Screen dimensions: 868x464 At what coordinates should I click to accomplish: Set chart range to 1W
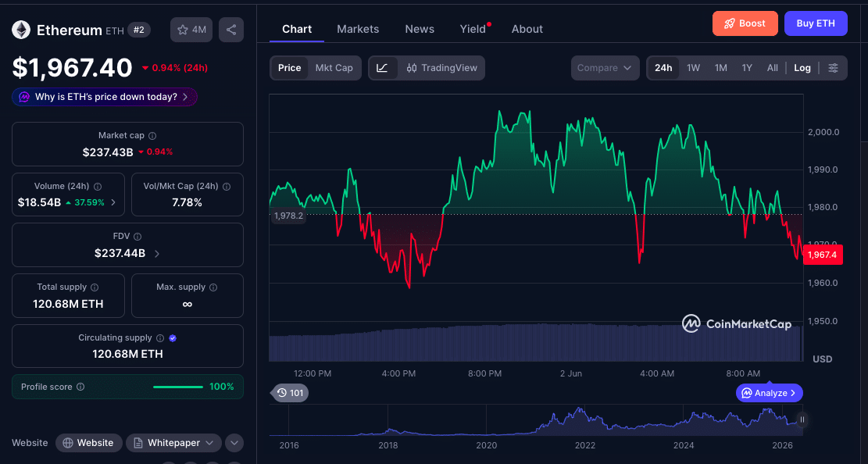pos(693,67)
